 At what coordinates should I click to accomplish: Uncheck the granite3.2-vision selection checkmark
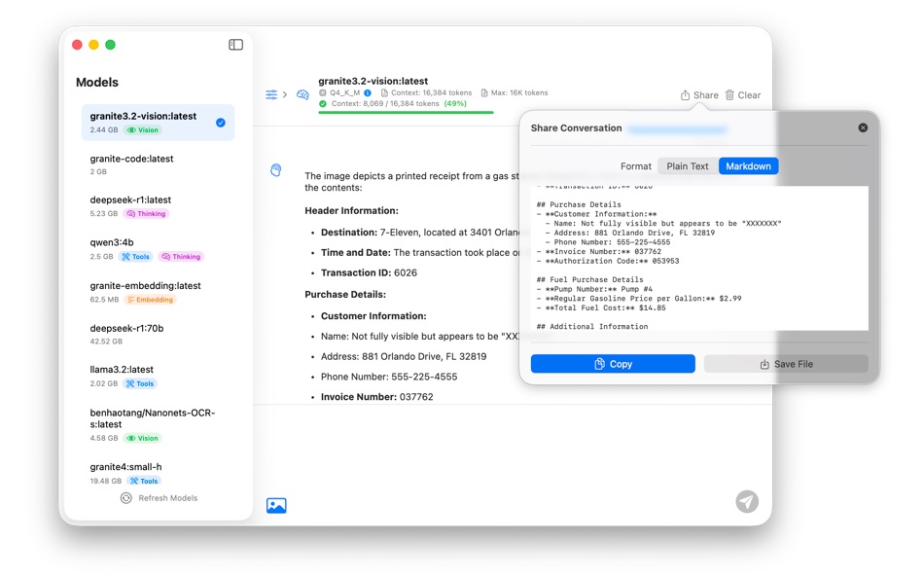coord(222,122)
